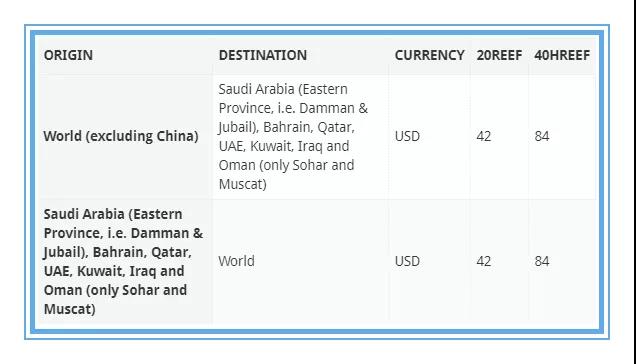Click the 42 value in the second row
636x364 pixels.
click(483, 261)
